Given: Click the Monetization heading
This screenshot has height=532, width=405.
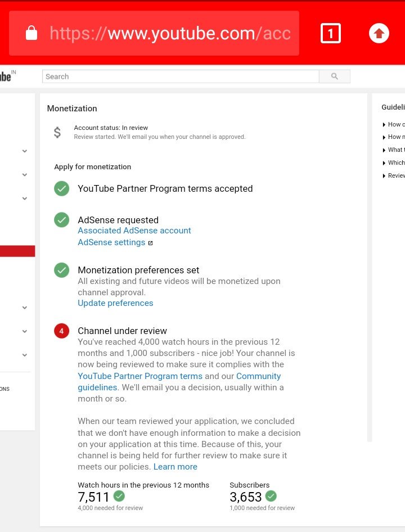Looking at the screenshot, I should click(72, 108).
